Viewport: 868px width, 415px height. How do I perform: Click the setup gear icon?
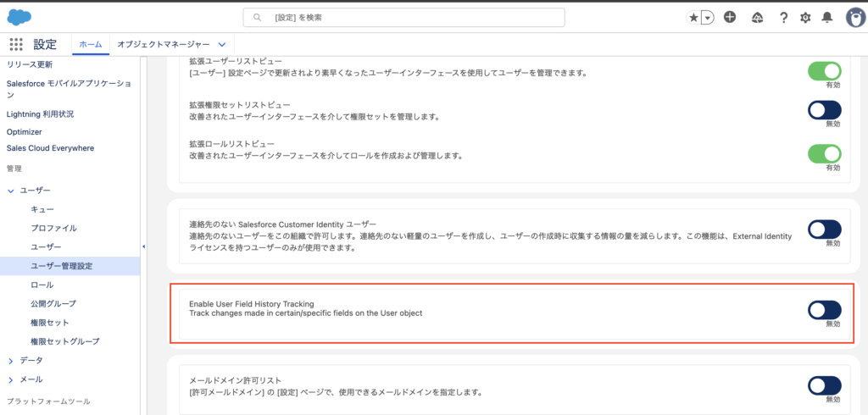pyautogui.click(x=805, y=18)
